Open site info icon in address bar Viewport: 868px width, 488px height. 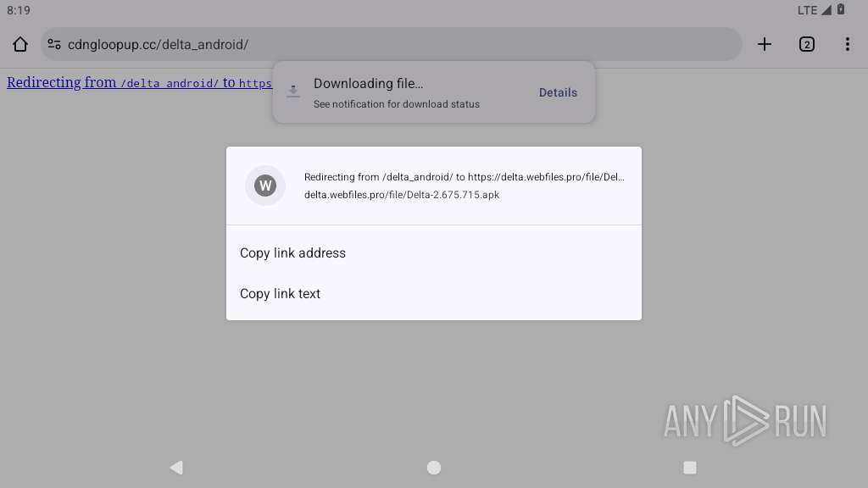tap(54, 44)
